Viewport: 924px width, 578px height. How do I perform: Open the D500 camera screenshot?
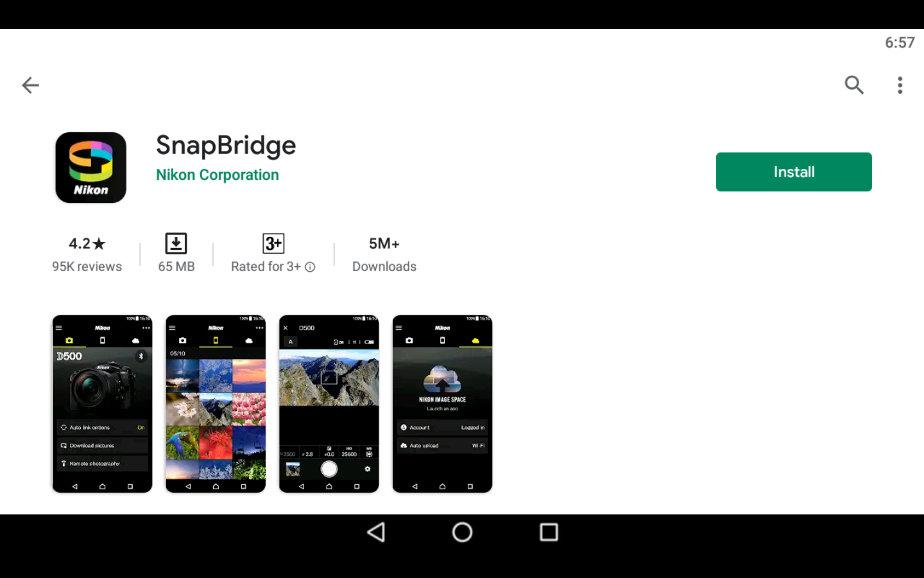[102, 404]
